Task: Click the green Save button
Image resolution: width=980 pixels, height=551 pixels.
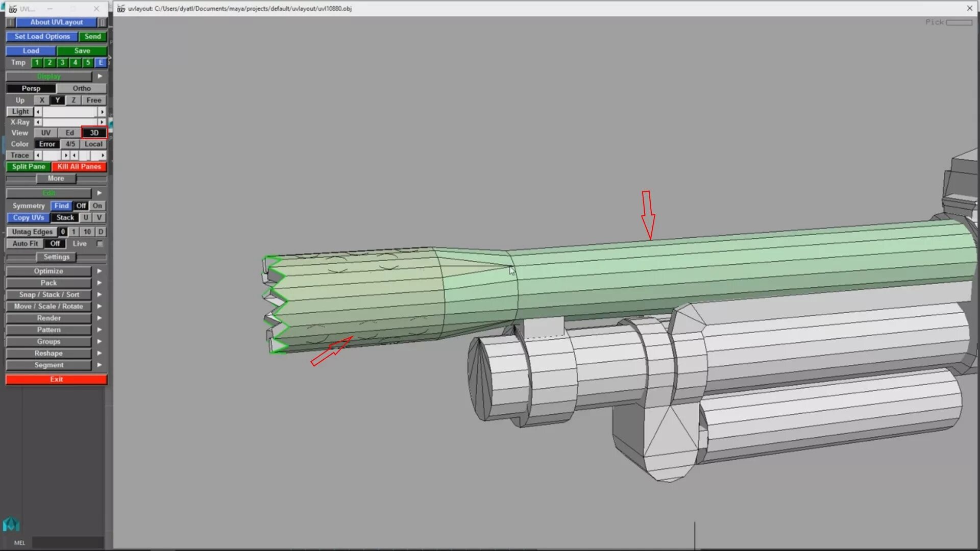Action: [82, 51]
